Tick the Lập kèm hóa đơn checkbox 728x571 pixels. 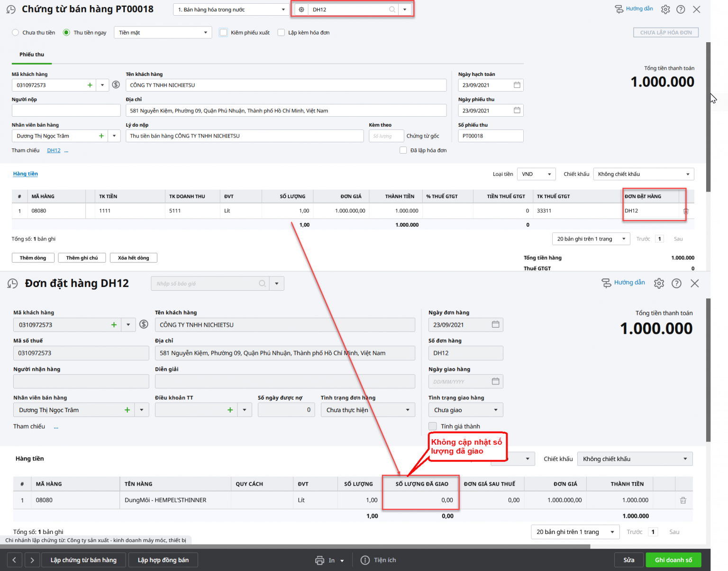[281, 33]
